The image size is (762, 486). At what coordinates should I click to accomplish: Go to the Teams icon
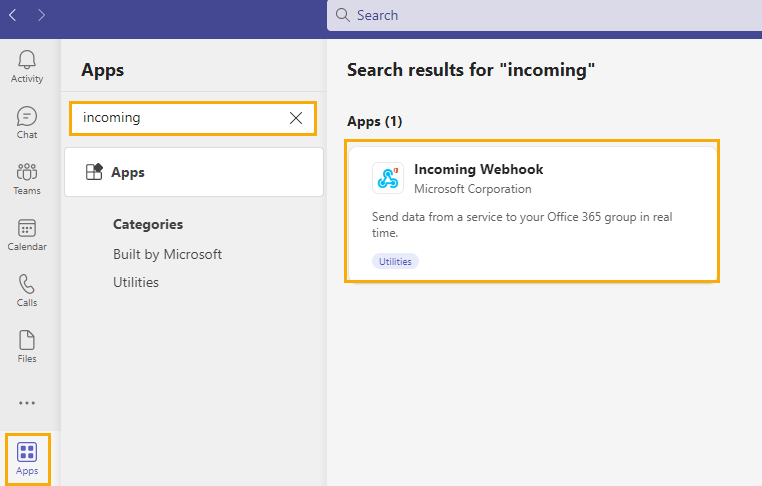(x=27, y=172)
